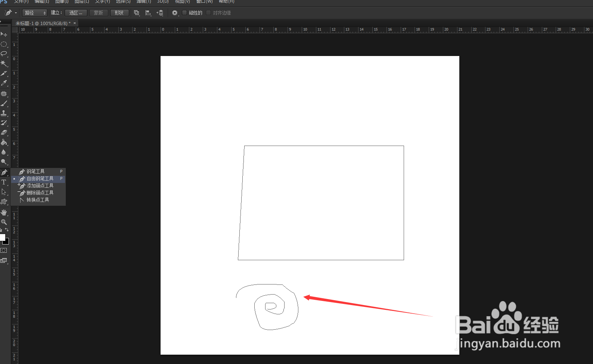Viewport: 593px width, 364px height.
Task: Close the 未标题-1 document tab
Action: point(75,23)
